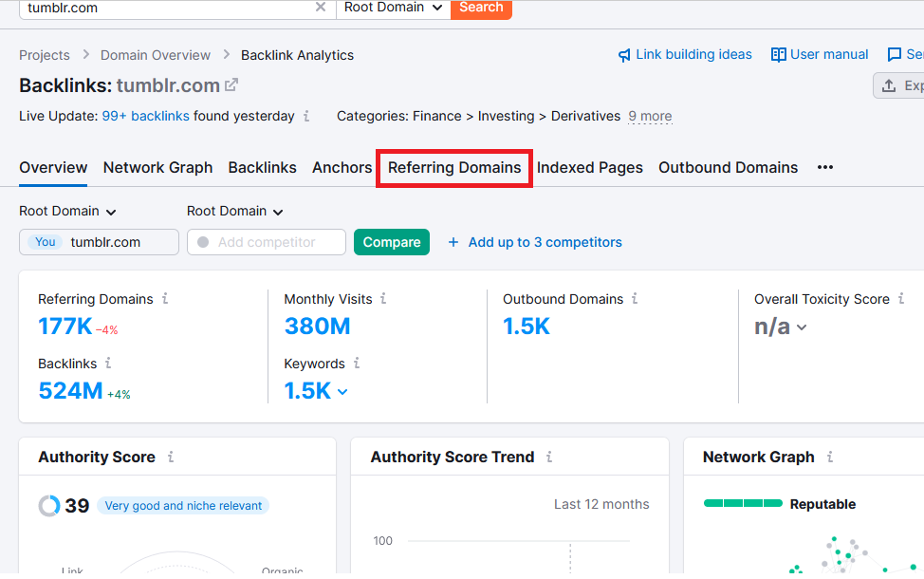Switch to the Backlinks tab
924x579 pixels.
(x=262, y=168)
